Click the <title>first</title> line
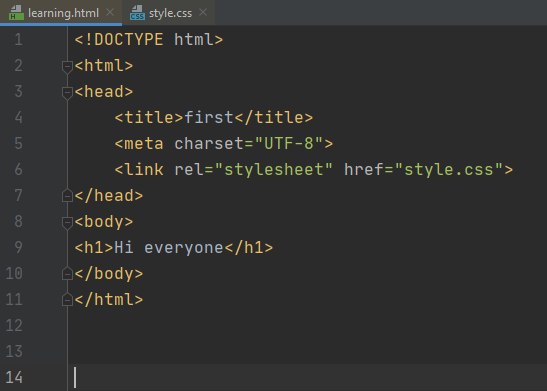The height and width of the screenshot is (391, 547). click(214, 118)
